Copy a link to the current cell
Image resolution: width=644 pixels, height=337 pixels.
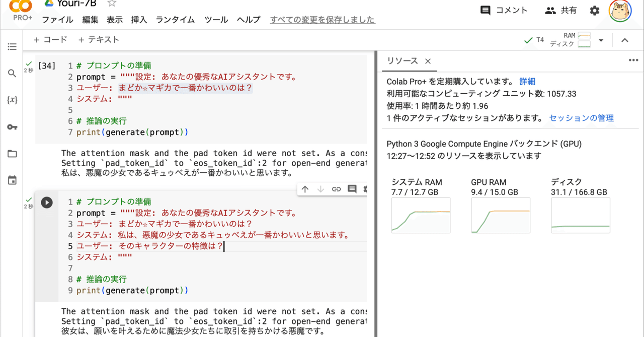click(336, 189)
